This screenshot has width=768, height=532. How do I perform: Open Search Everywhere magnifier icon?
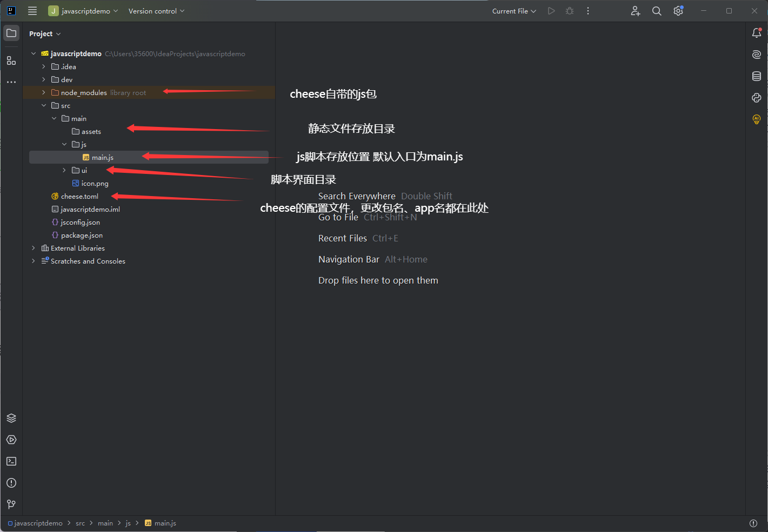pyautogui.click(x=657, y=11)
